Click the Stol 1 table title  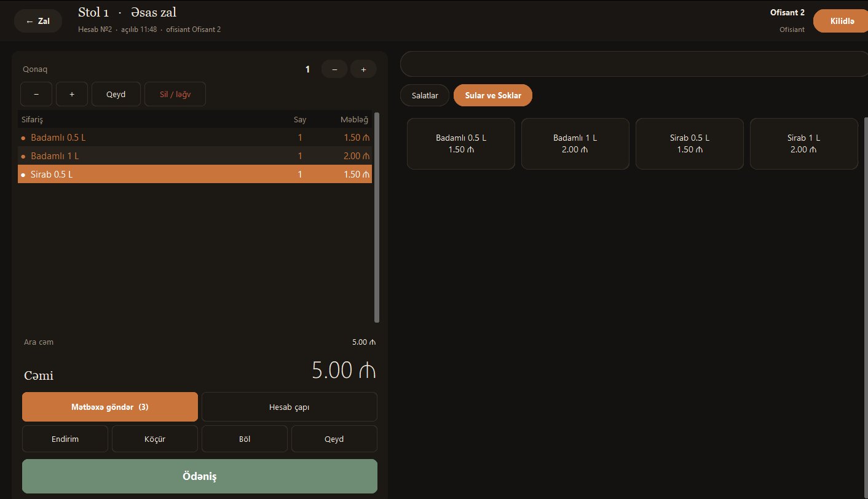93,12
